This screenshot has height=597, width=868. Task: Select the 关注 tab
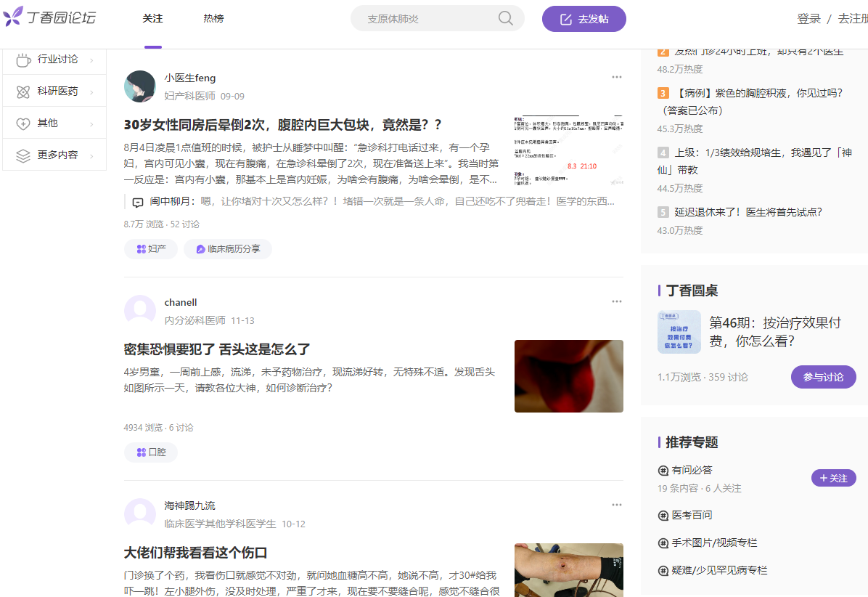pyautogui.click(x=152, y=19)
